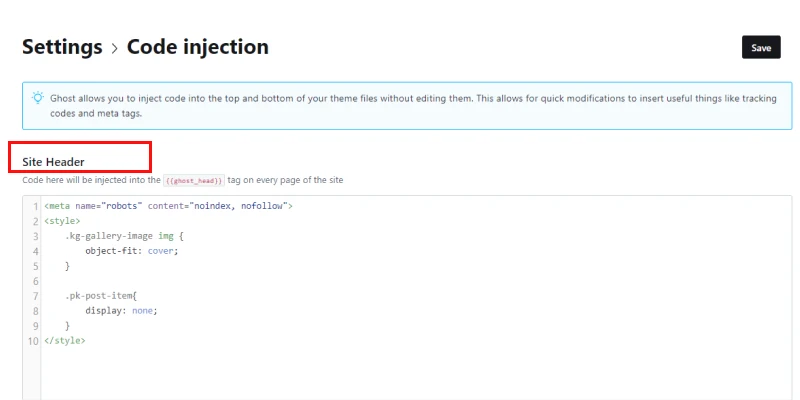
Task: Click the lightbulb icon in the info banner
Action: [x=38, y=98]
